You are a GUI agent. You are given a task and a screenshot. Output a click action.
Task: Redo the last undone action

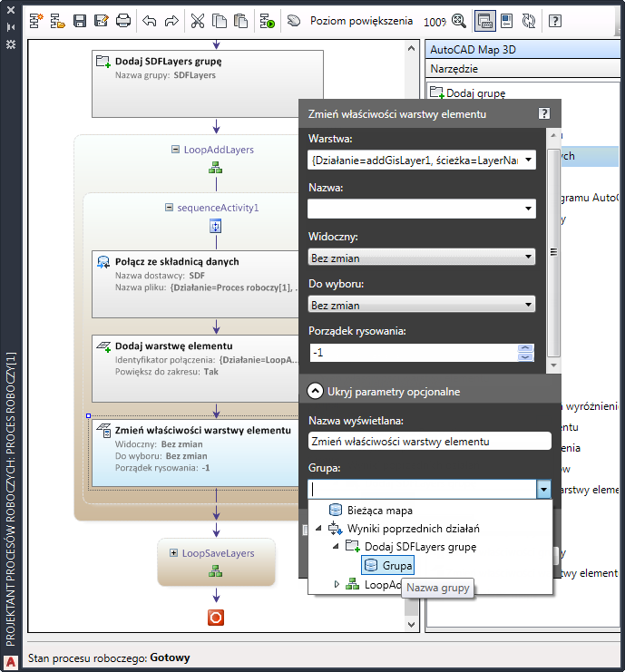coord(171,21)
